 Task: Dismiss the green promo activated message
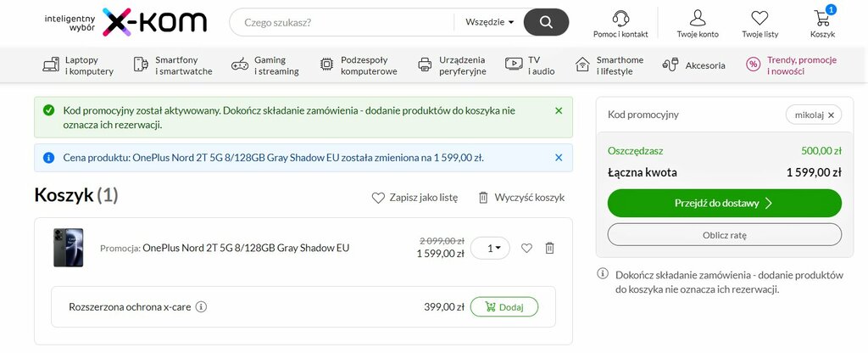tap(559, 111)
